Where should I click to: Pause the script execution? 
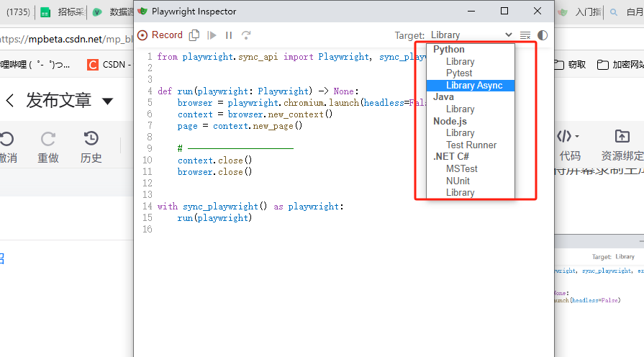click(229, 35)
